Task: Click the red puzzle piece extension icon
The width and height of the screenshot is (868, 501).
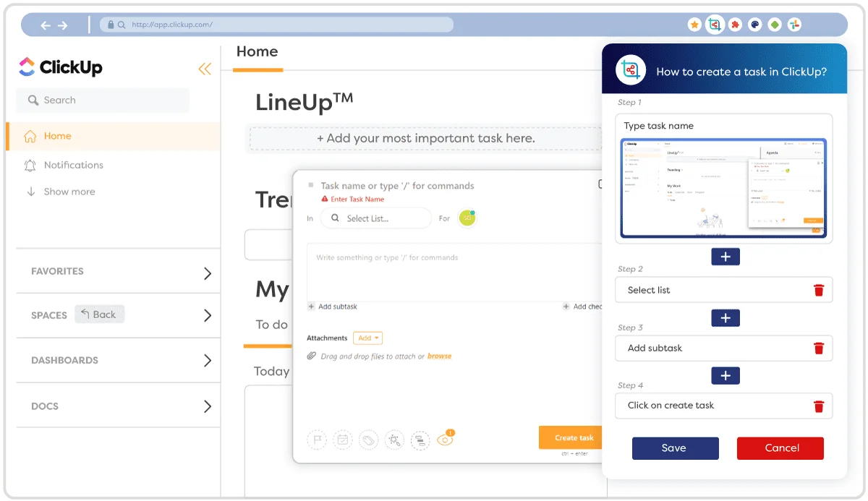Action: point(735,25)
